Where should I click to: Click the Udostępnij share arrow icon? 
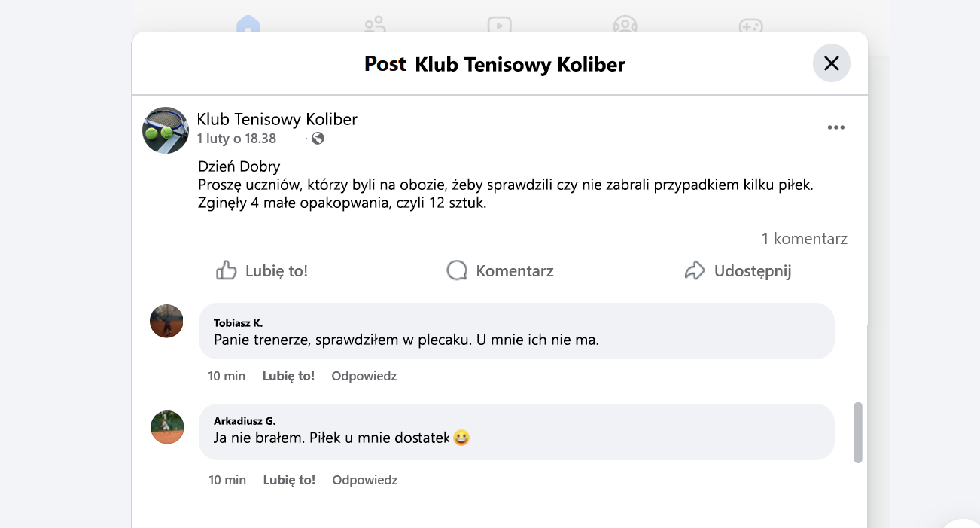[694, 270]
